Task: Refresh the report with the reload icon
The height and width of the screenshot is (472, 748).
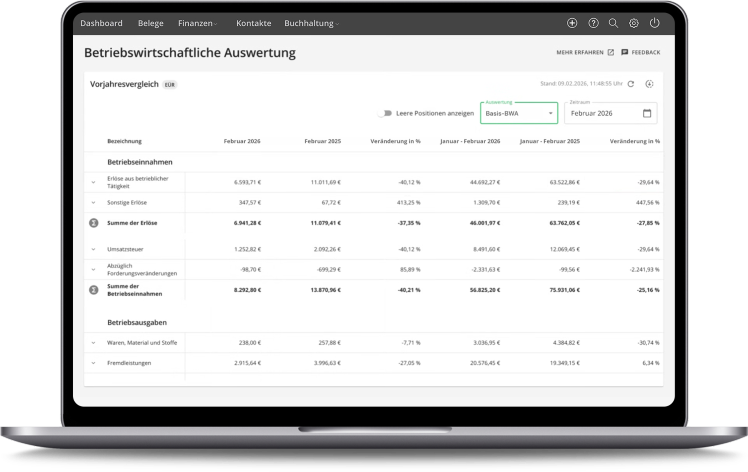Action: [x=631, y=84]
